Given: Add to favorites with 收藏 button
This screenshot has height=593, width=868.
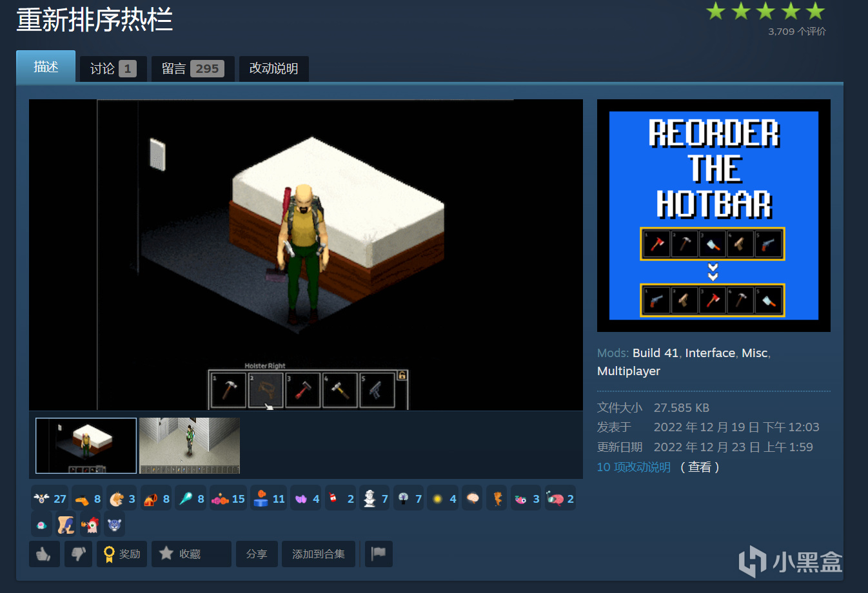Looking at the screenshot, I should 191,554.
